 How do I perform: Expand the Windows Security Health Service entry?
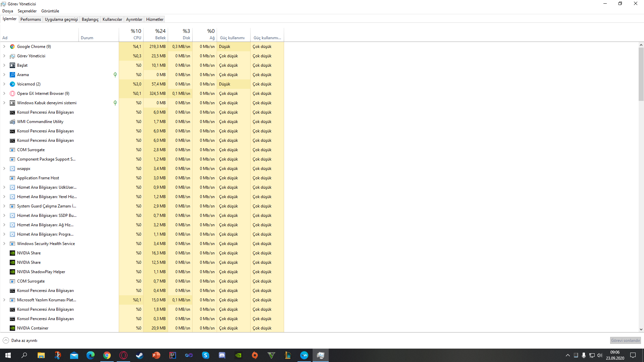click(4, 244)
